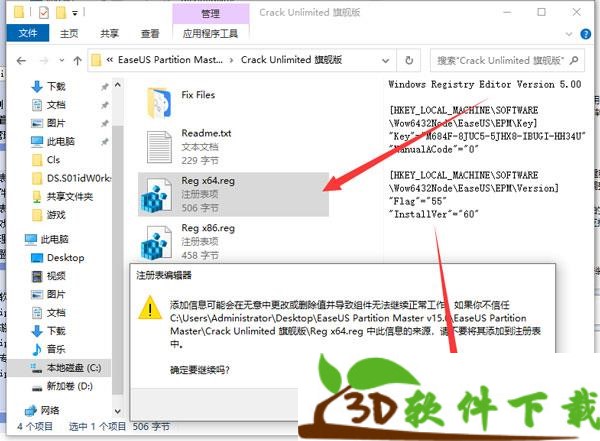This screenshot has width=600, height=441.
Task: Select the Readme.txt file icon
Action: [x=159, y=147]
